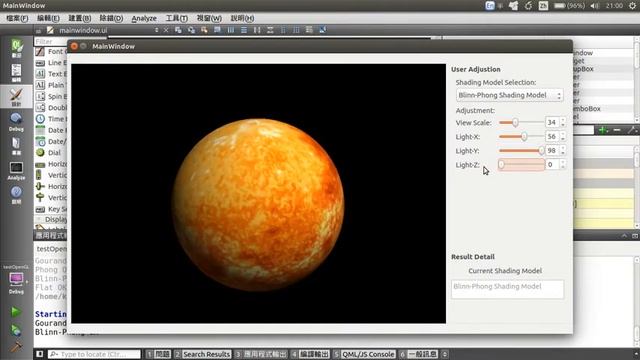Toggle the sidebar button beside locator
The width and height of the screenshot is (640, 360).
pyautogui.click(x=39, y=354)
